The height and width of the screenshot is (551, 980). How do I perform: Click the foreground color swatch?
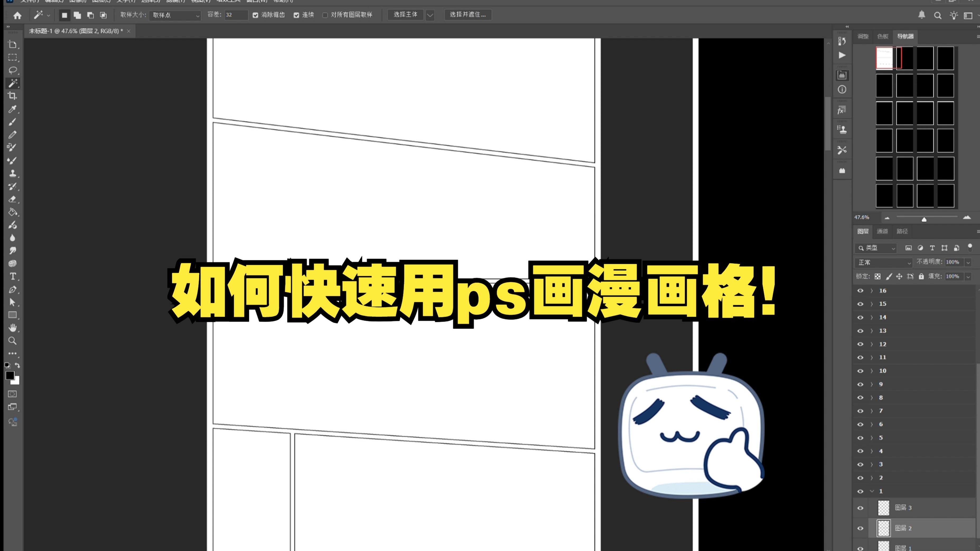click(x=10, y=376)
